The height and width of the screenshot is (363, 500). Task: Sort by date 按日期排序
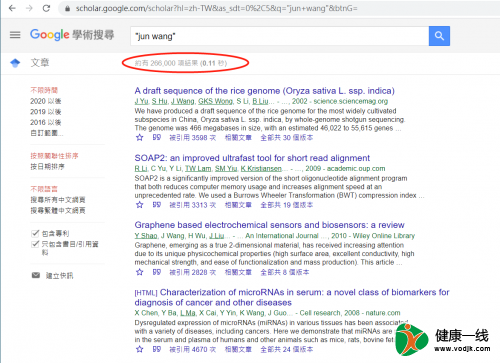(47, 166)
